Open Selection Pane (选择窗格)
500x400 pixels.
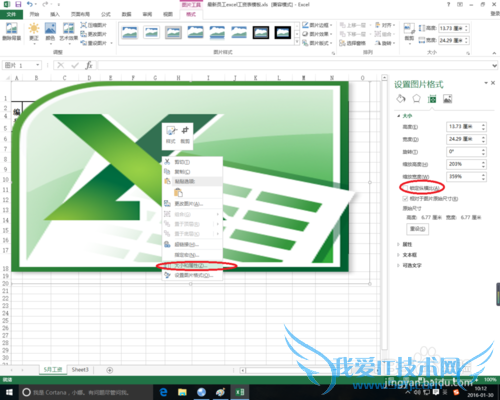[353, 43]
